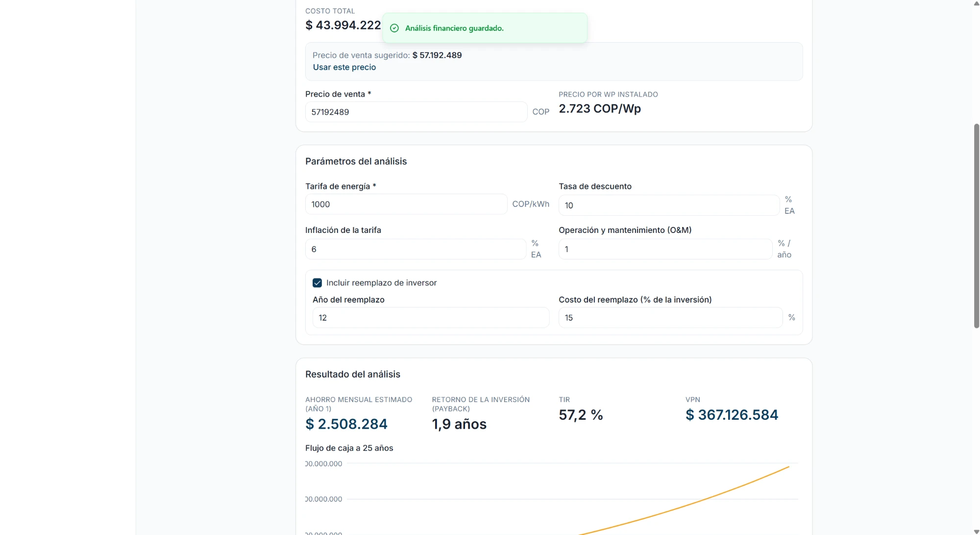
Task: Select the suggested price '$ 57.192.489'
Action: pos(437,55)
